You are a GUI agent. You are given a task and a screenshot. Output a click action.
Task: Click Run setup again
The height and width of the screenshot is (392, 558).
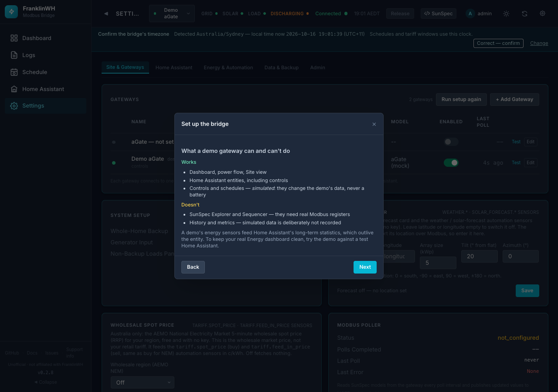click(461, 99)
